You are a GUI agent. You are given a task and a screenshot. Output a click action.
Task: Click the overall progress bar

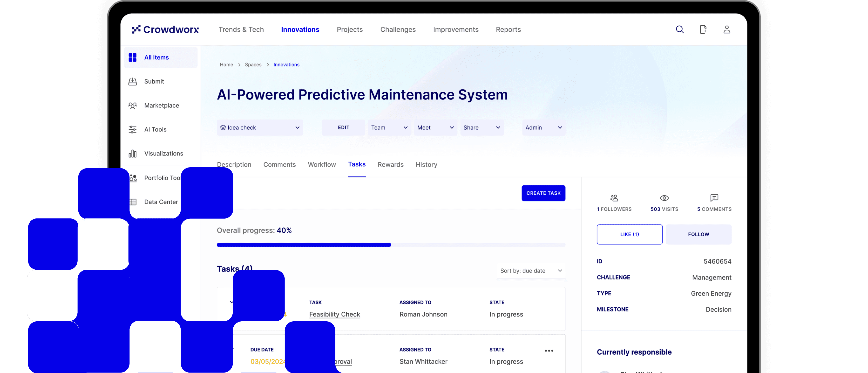click(x=391, y=245)
